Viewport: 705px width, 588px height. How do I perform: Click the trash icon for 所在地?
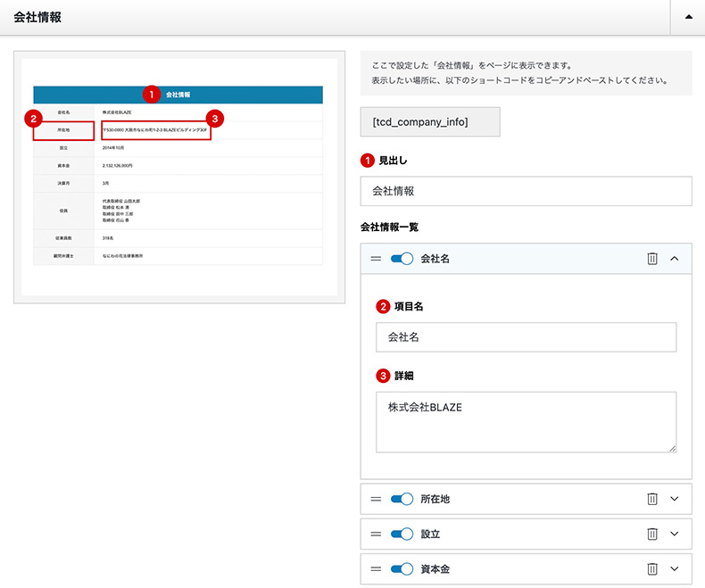[x=652, y=499]
